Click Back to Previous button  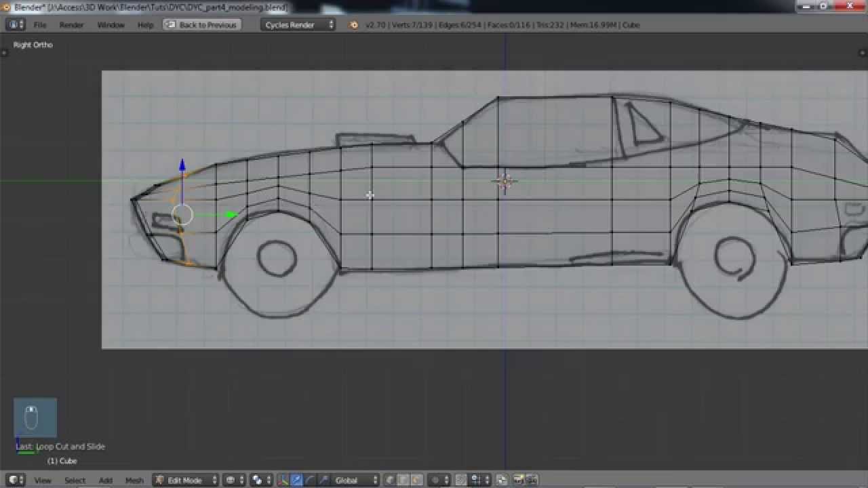[201, 24]
